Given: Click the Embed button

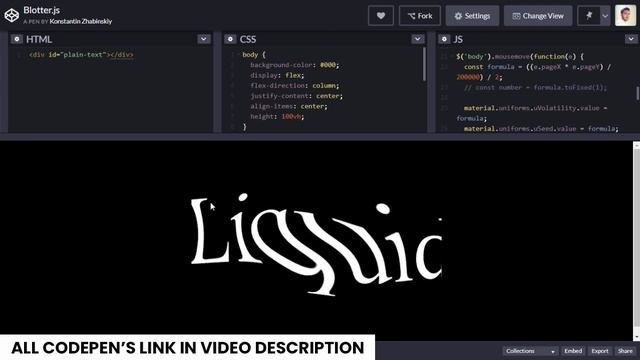Looking at the screenshot, I should click(x=573, y=351).
